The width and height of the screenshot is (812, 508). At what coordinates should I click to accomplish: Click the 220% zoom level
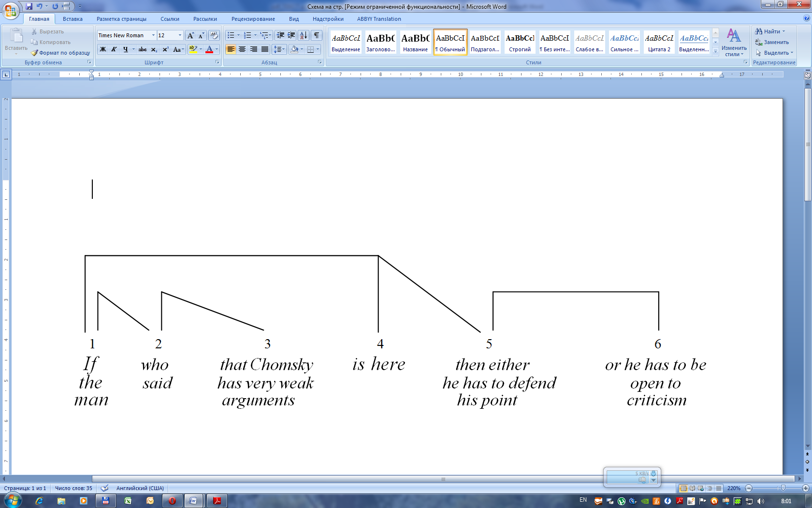[734, 488]
